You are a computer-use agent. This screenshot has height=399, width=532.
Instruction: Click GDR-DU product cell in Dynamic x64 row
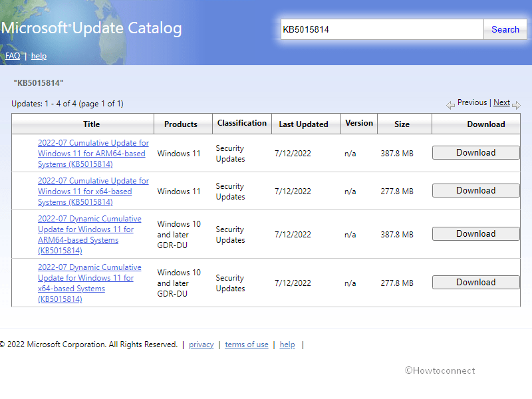(179, 283)
